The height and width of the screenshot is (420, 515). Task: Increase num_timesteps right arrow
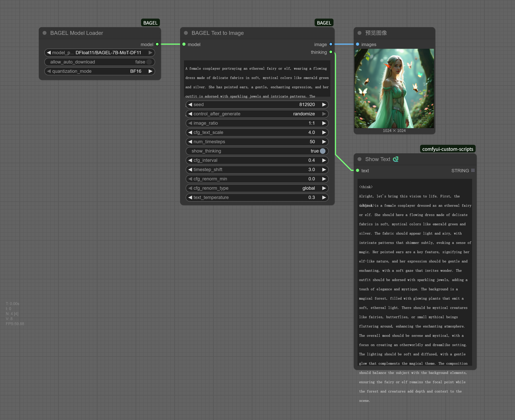coord(324,141)
